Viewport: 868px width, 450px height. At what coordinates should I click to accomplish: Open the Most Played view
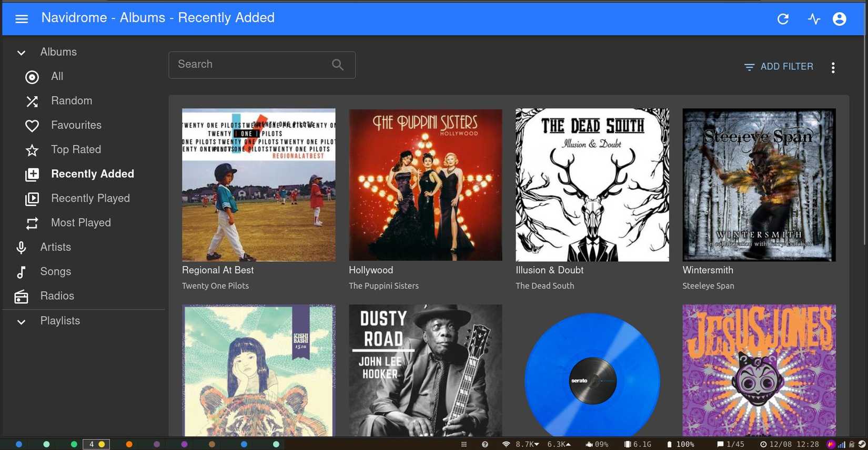[81, 222]
